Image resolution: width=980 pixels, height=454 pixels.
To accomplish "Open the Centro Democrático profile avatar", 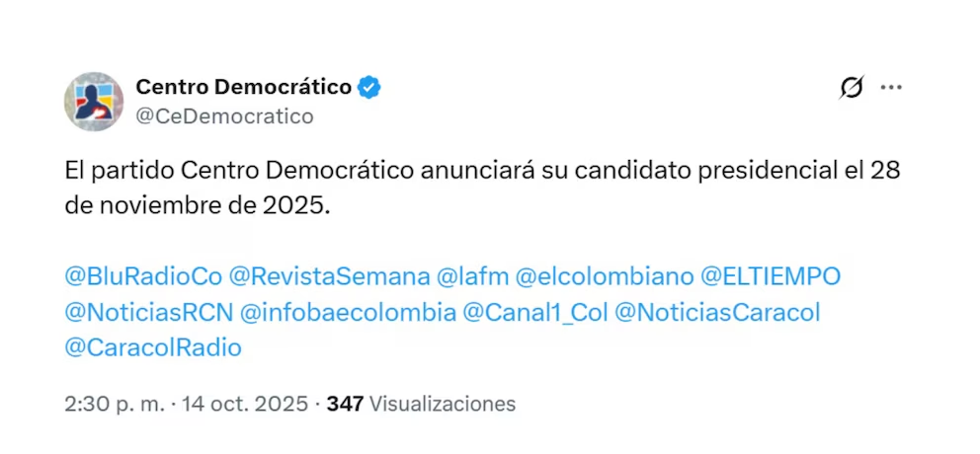I will click(94, 101).
